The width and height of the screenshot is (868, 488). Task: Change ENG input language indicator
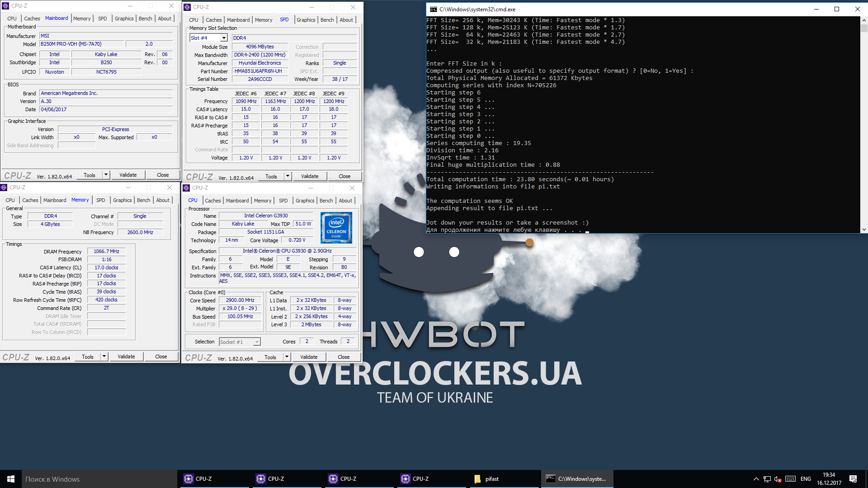point(806,479)
